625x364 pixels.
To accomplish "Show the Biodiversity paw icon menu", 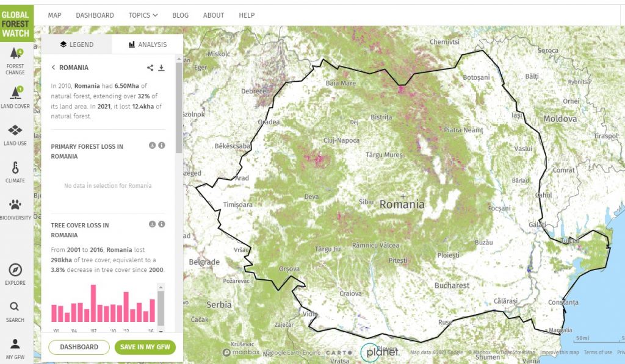I will (x=15, y=208).
